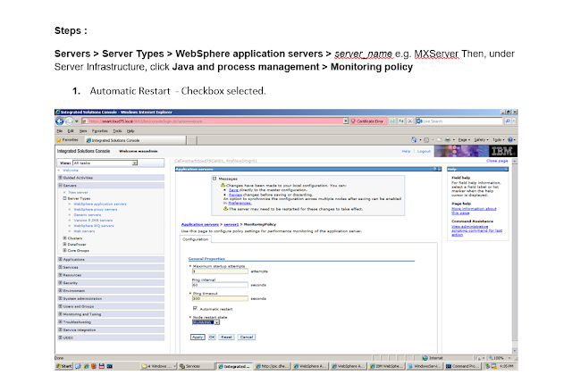Expand the Core Groups node
This screenshot has width=572, height=392.
coord(64,250)
